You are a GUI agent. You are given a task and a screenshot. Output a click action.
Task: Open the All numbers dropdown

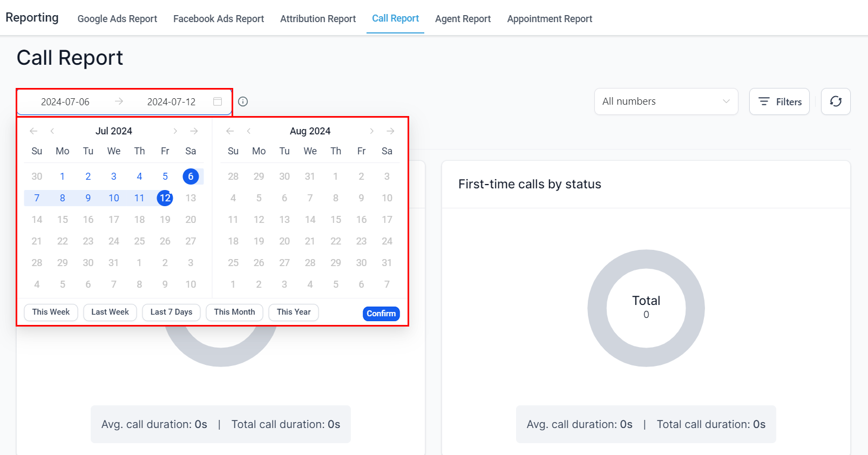666,101
